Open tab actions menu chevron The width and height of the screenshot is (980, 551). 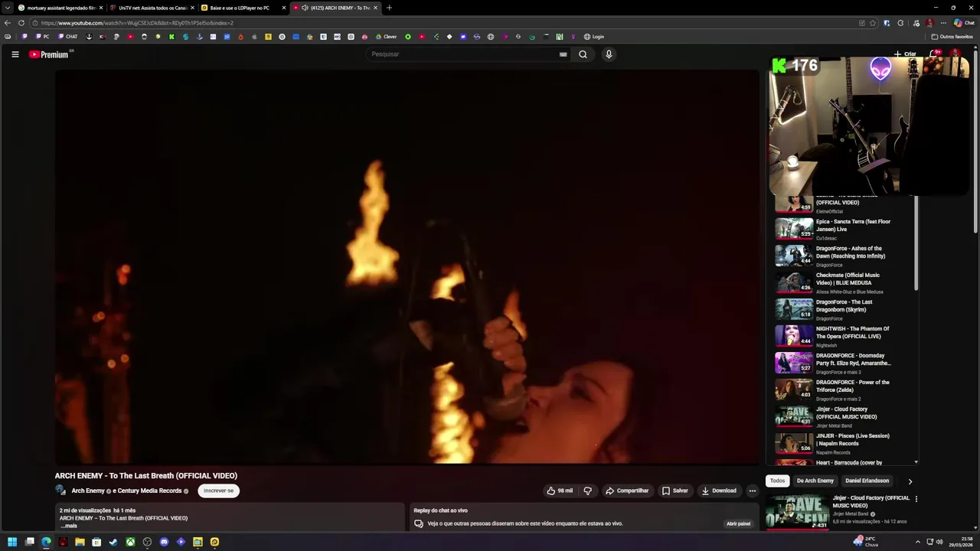point(8,8)
